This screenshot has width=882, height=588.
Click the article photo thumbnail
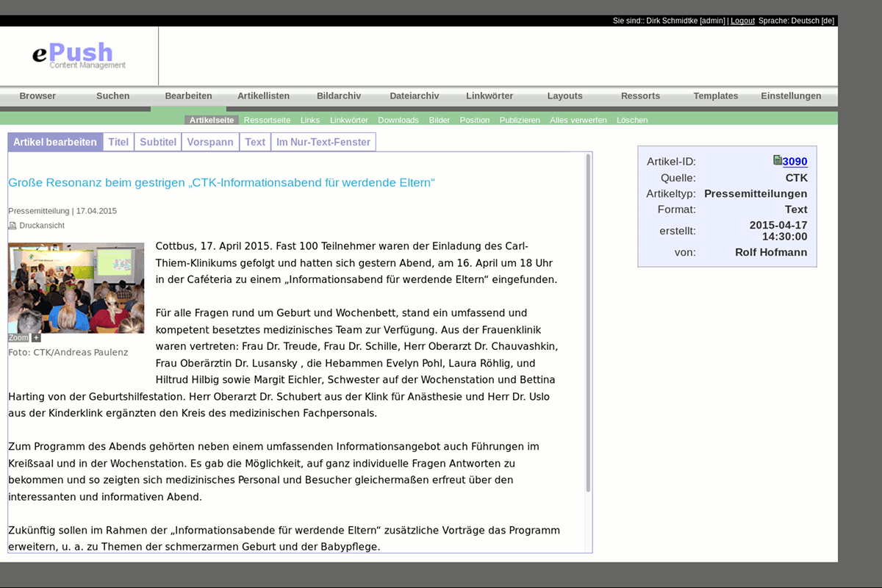(76, 288)
